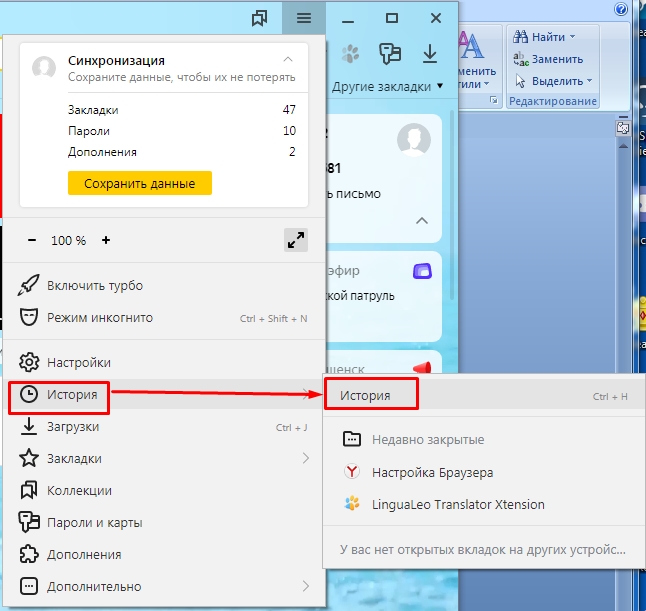Viewport: 646px width, 611px height.
Task: Click the Yandex Y favicon
Action: [352, 471]
